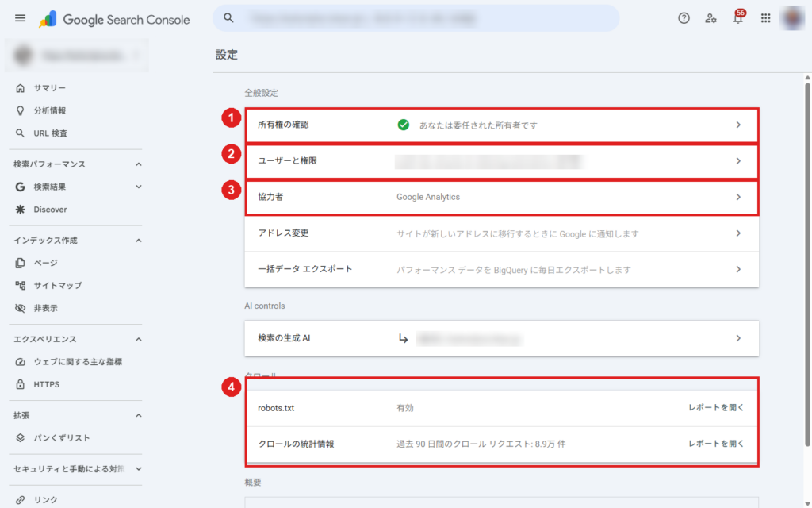
Task: Open the help question mark icon
Action: (684, 19)
